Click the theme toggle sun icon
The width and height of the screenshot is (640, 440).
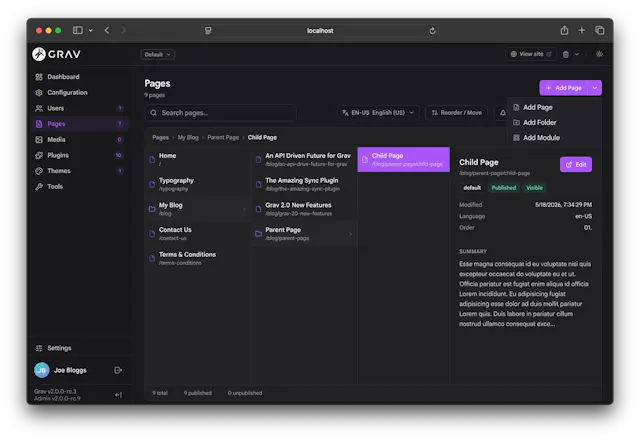(599, 54)
